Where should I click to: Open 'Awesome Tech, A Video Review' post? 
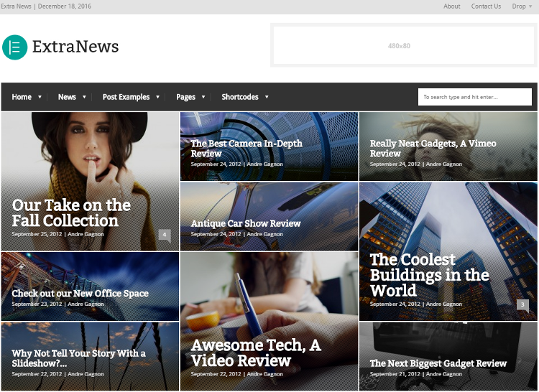(x=256, y=353)
